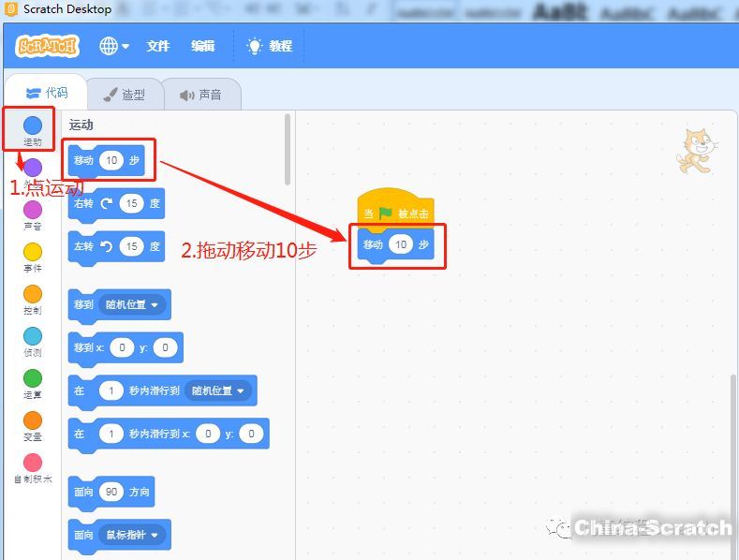Click the block palette vertical scrollbar
The image size is (739, 560).
coord(288,150)
